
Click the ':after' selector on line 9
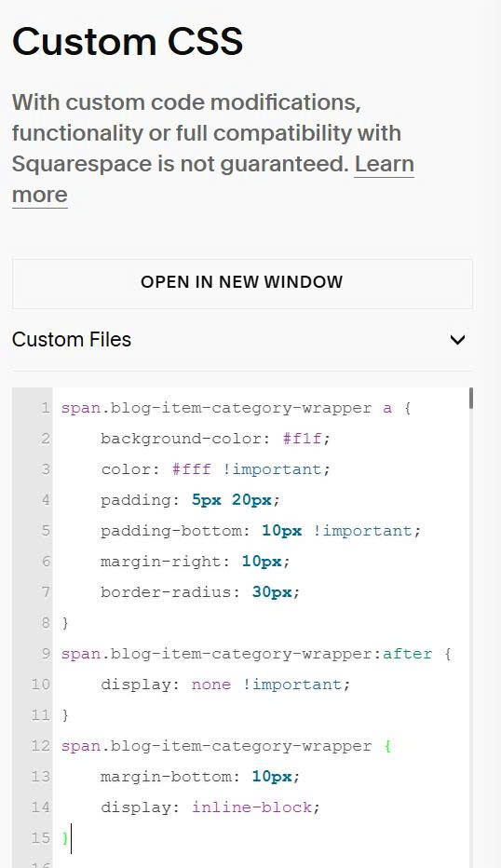[407, 654]
